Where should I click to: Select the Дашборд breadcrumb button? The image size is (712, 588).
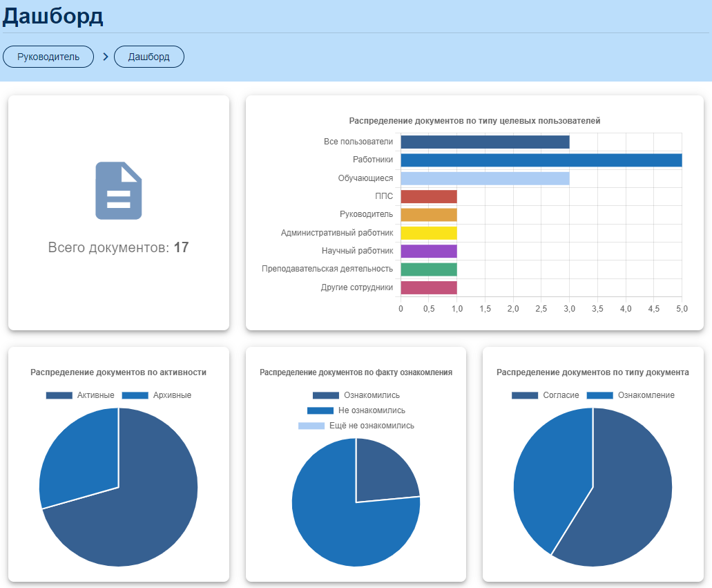pyautogui.click(x=149, y=57)
